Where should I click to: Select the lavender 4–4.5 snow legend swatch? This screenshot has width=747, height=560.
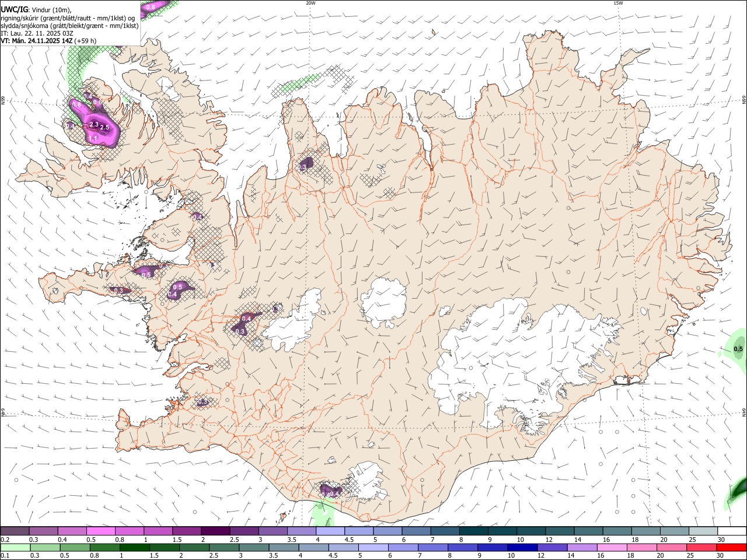click(x=330, y=531)
